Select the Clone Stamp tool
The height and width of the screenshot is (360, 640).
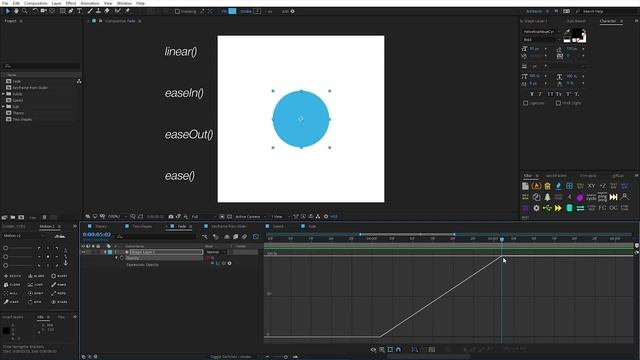(98, 11)
